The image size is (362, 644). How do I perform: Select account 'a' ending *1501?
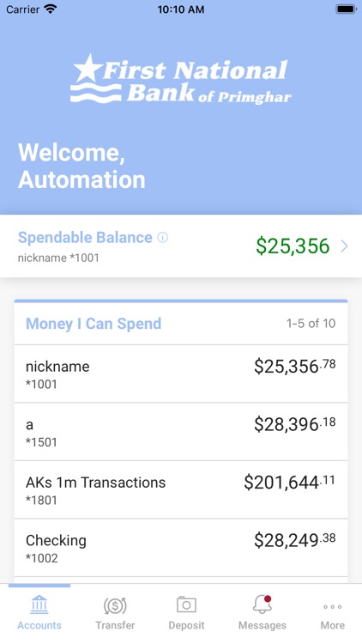coord(181,432)
